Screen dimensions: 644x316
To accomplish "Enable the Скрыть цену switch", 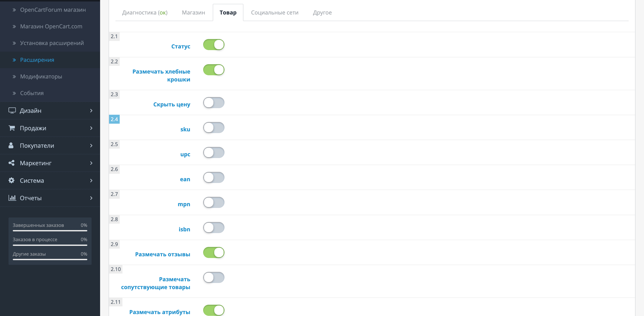I will tap(214, 103).
